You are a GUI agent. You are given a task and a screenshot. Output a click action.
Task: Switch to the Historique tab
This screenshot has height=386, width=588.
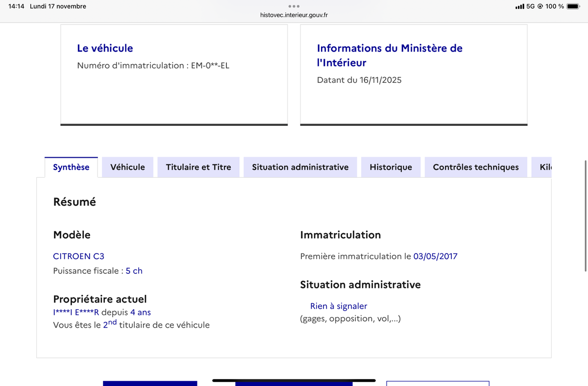[391, 167]
